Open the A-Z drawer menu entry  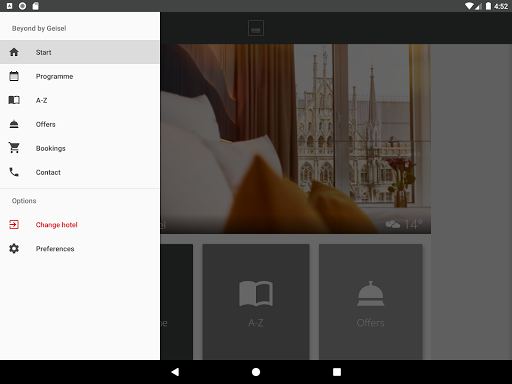[x=80, y=100]
